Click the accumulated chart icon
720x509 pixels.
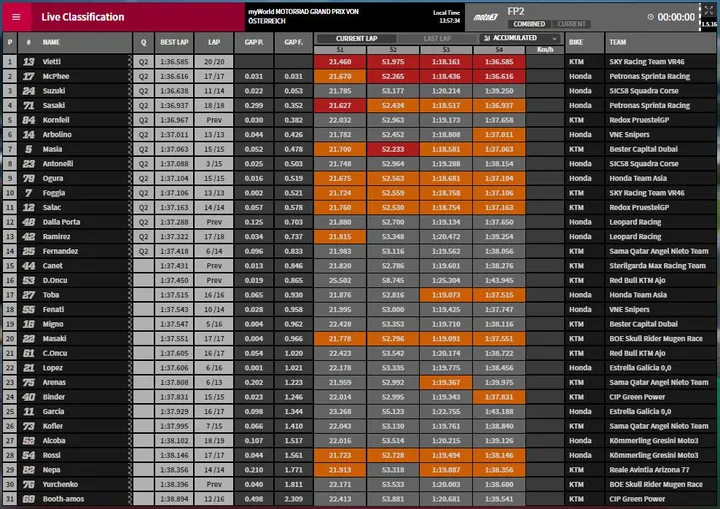coord(487,38)
